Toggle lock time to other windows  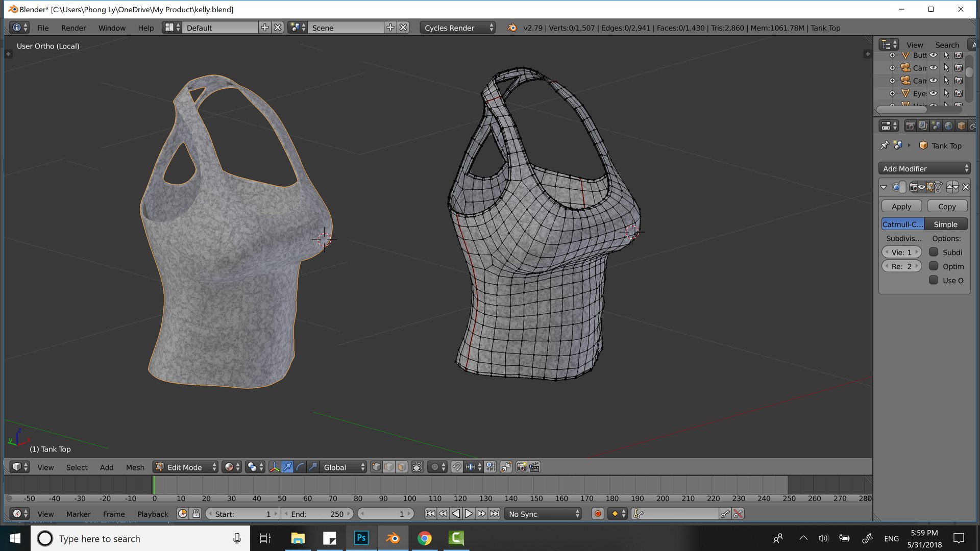(196, 514)
